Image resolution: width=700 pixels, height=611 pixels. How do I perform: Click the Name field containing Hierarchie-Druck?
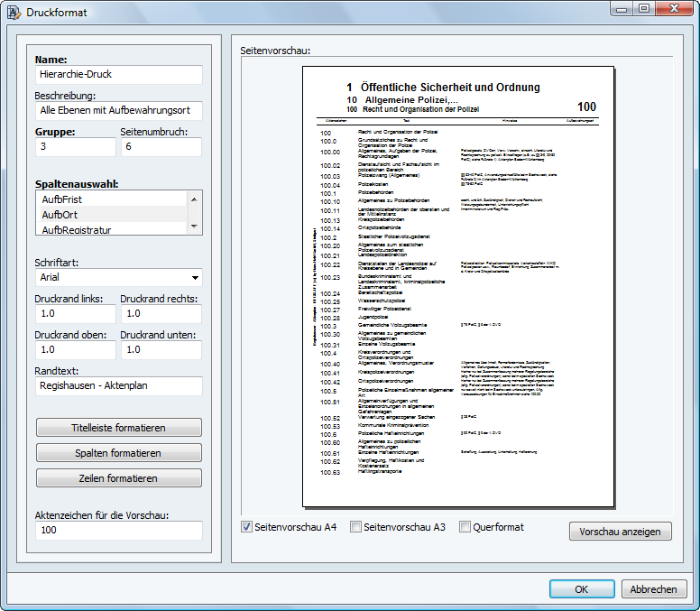pos(118,75)
